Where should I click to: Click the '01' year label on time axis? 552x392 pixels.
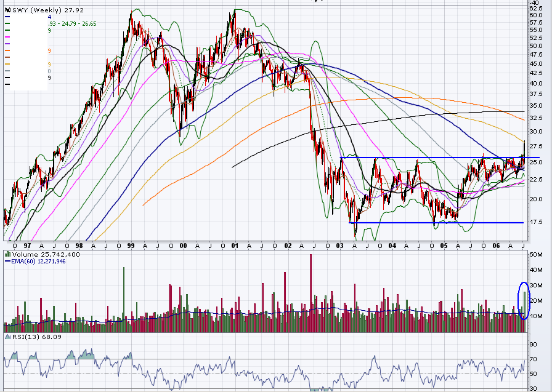click(235, 246)
